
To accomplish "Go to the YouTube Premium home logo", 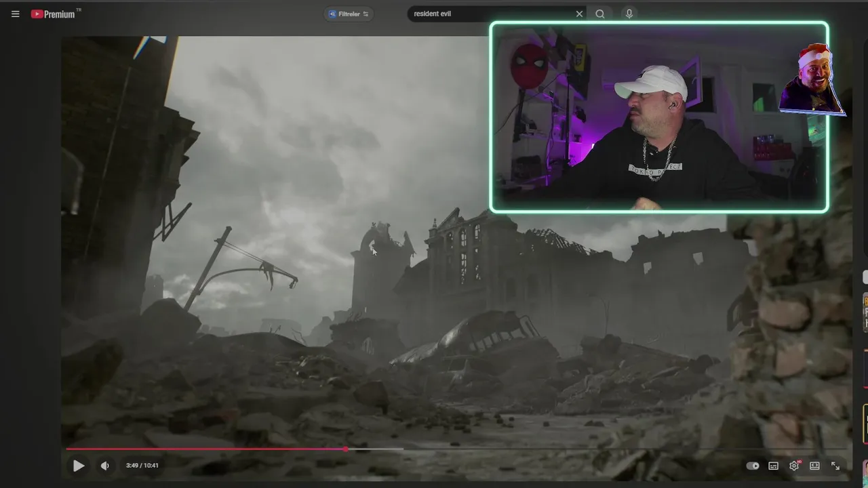I will point(56,14).
